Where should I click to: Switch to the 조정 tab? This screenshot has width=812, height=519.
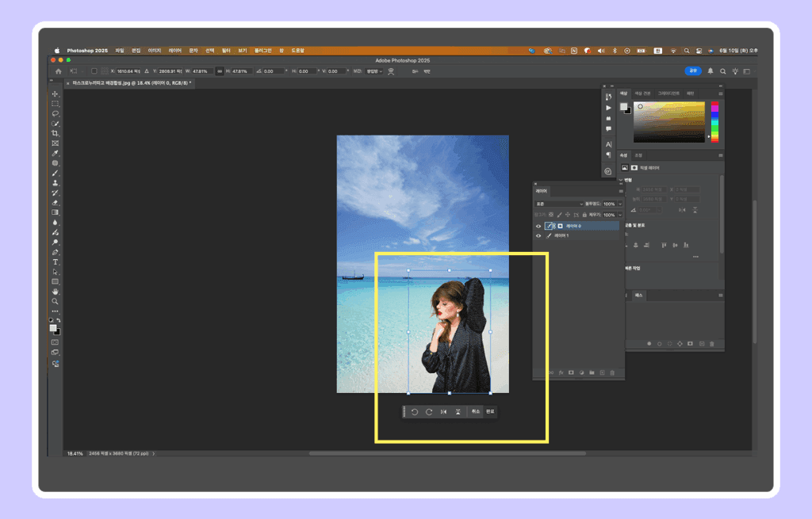coord(638,155)
